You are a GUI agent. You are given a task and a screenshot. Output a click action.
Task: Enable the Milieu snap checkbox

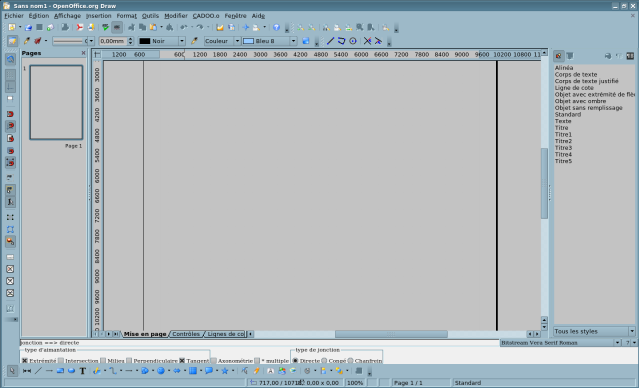tap(103, 361)
